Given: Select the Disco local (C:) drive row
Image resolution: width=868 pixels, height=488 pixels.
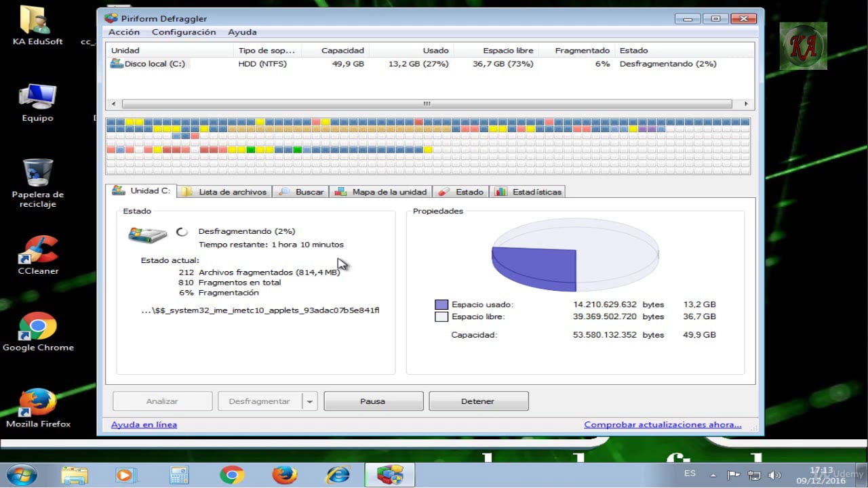Looking at the screenshot, I should point(430,64).
